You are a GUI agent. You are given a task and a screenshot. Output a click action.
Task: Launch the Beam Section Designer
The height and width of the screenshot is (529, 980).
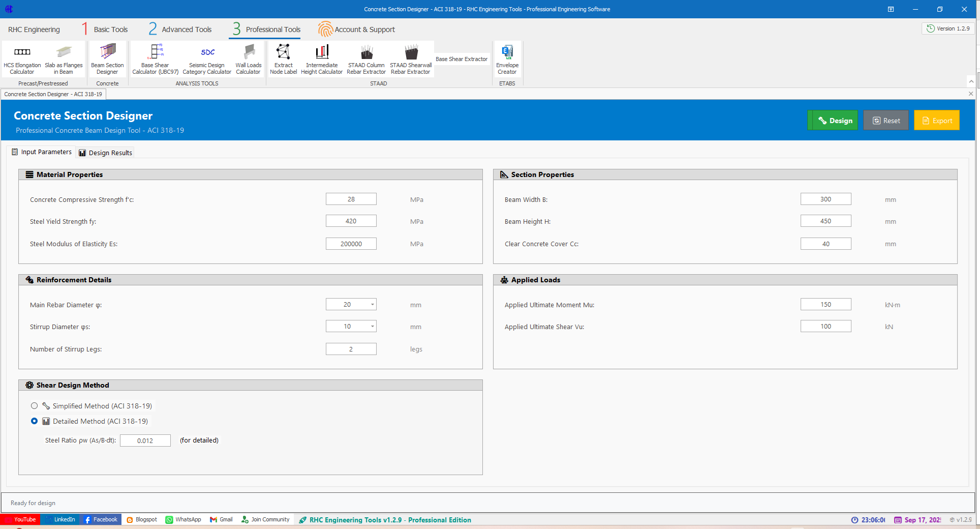pyautogui.click(x=107, y=60)
